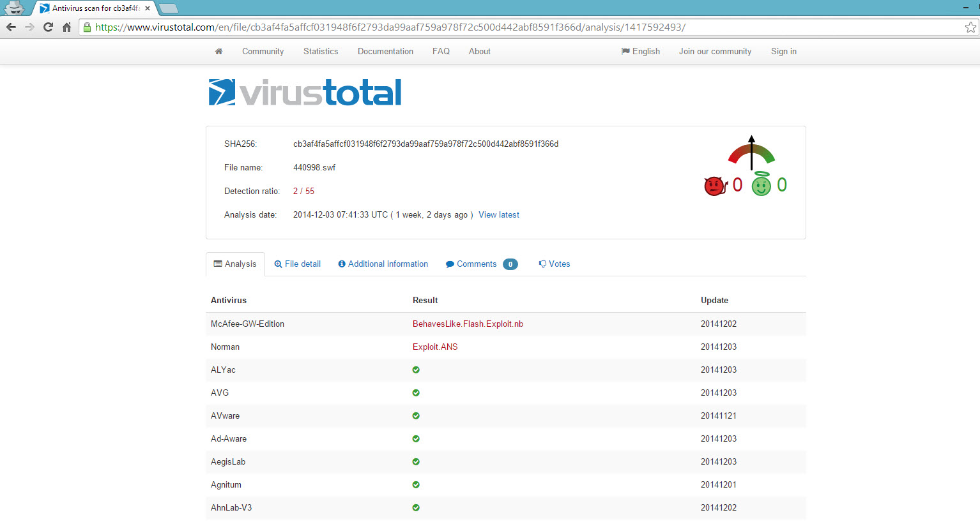Open a new browser tab
980x524 pixels.
point(168,8)
